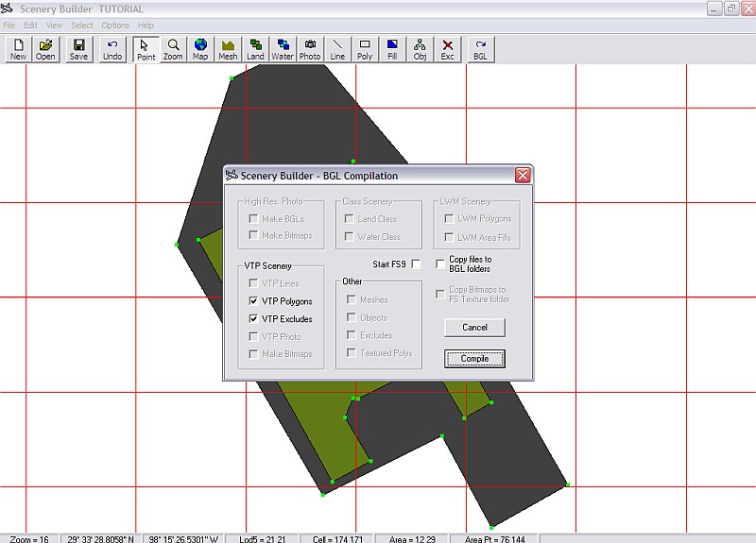Click the Undo toolbar icon
The image size is (756, 543).
pos(112,49)
